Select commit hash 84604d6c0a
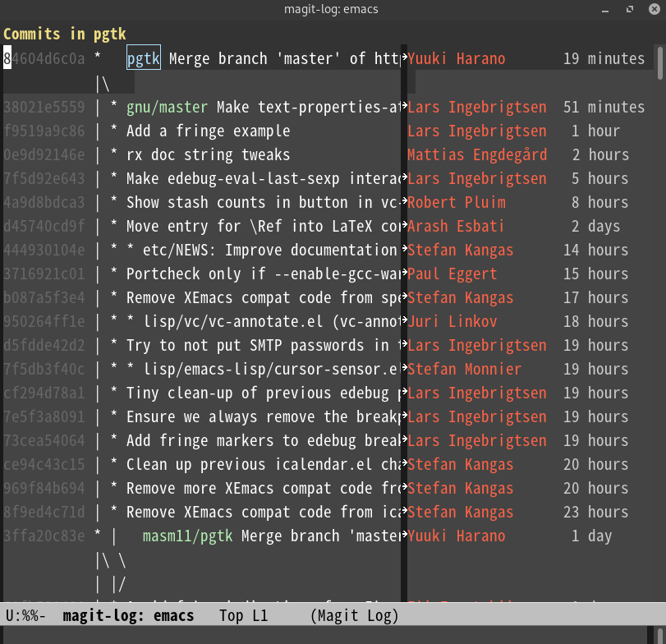The height and width of the screenshot is (644, 666). point(44,58)
